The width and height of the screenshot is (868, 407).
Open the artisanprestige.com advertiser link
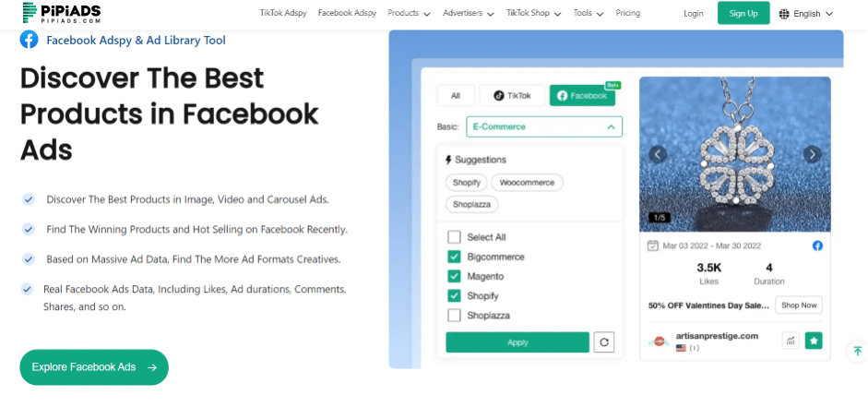click(717, 336)
